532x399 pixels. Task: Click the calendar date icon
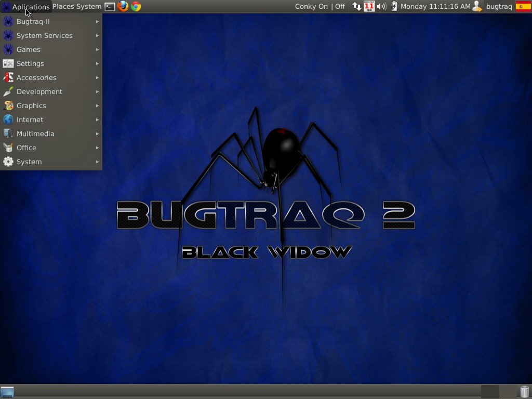[x=369, y=6]
